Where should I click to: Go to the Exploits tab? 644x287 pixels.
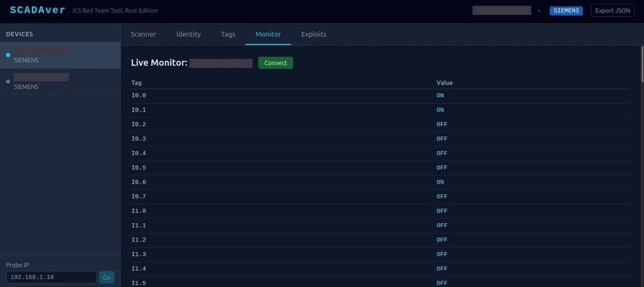(x=313, y=34)
